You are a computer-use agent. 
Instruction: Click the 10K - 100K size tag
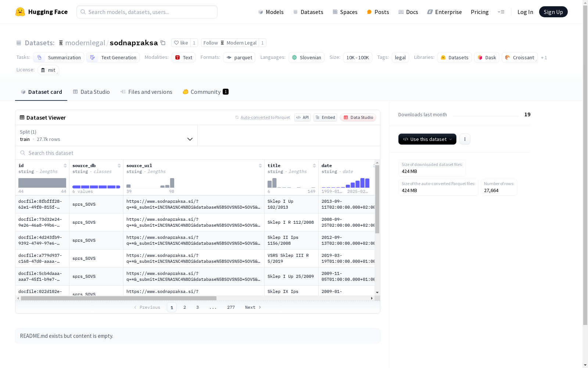358,57
